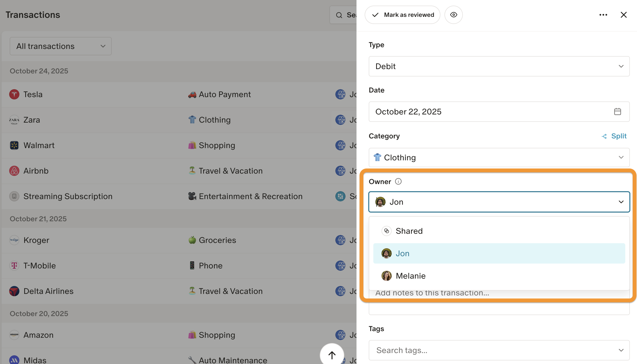Click Mark as reviewed button
Viewport: 637px width, 364px height.
click(x=402, y=15)
